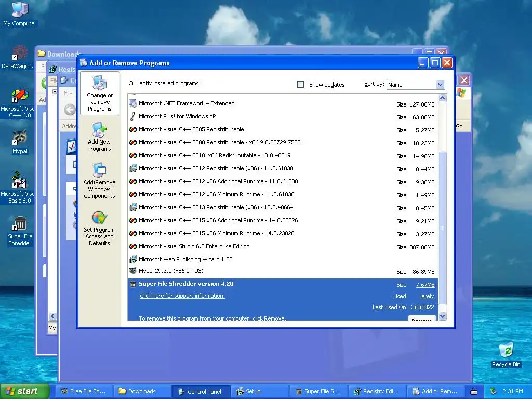Switch to Setup taskbar button
Viewport: 532px width, 399px height.
pos(260,392)
